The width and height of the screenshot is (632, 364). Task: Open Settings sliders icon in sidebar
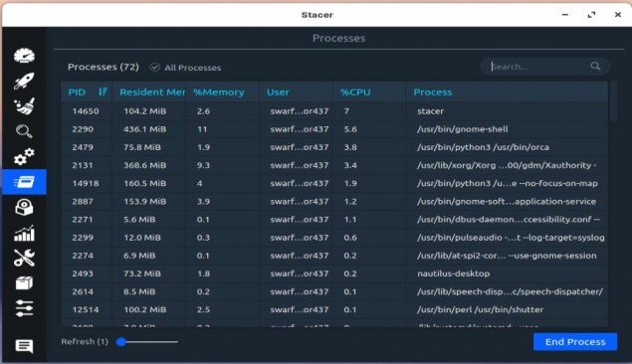[24, 308]
